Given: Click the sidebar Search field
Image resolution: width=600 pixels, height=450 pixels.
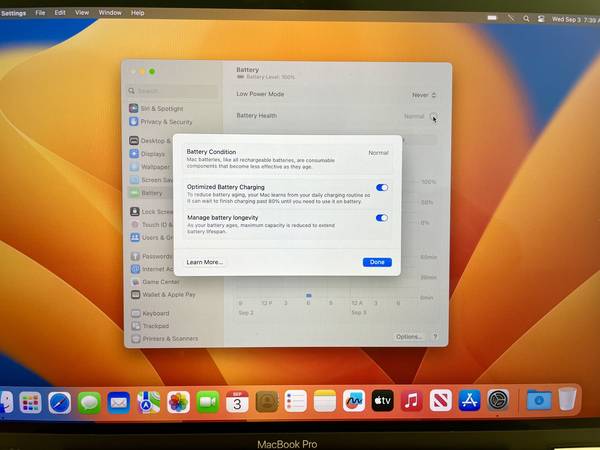Looking at the screenshot, I should click(172, 91).
